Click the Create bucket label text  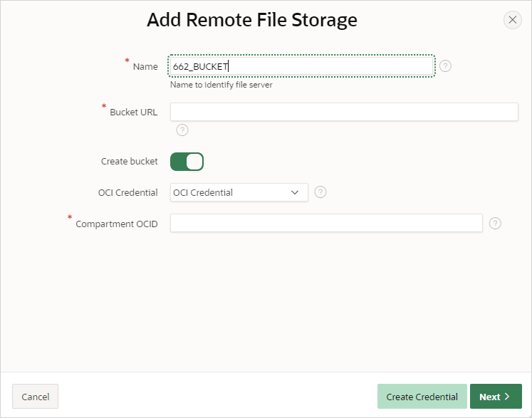pyautogui.click(x=130, y=162)
